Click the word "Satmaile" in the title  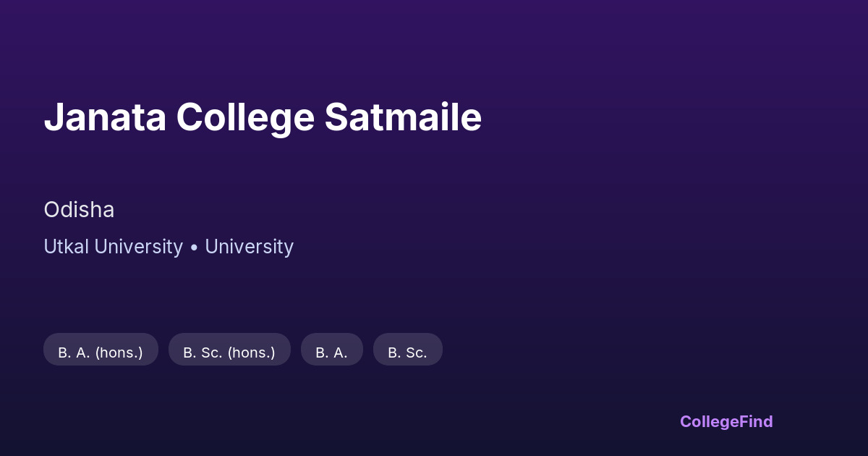tap(403, 117)
